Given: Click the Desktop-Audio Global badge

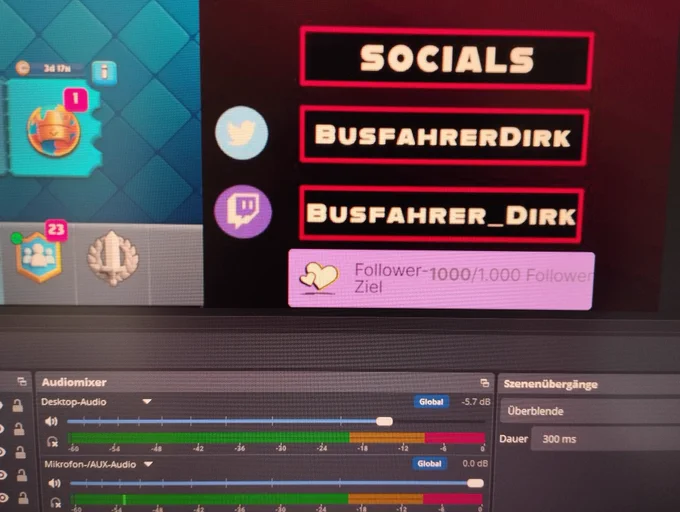Looking at the screenshot, I should coord(431,402).
